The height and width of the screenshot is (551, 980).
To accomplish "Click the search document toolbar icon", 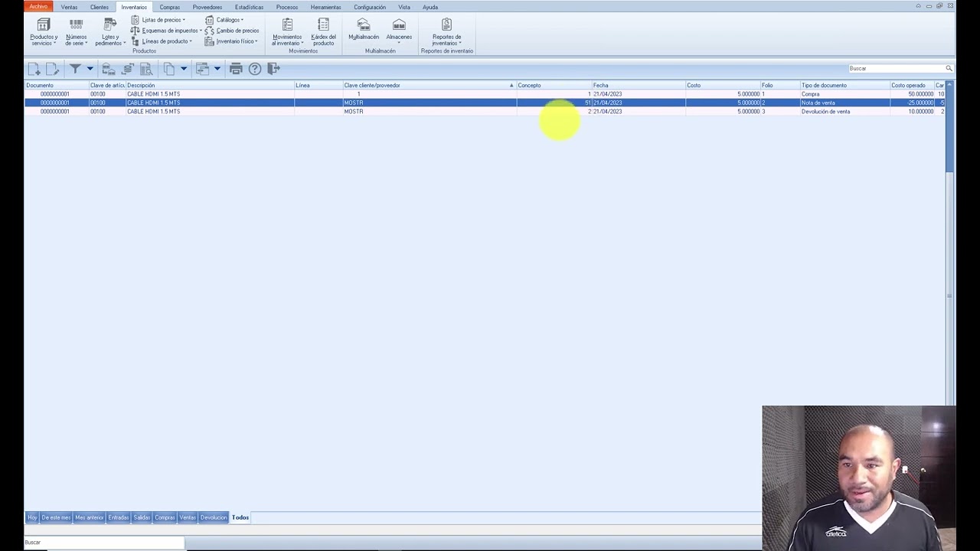I will pyautogui.click(x=146, y=69).
